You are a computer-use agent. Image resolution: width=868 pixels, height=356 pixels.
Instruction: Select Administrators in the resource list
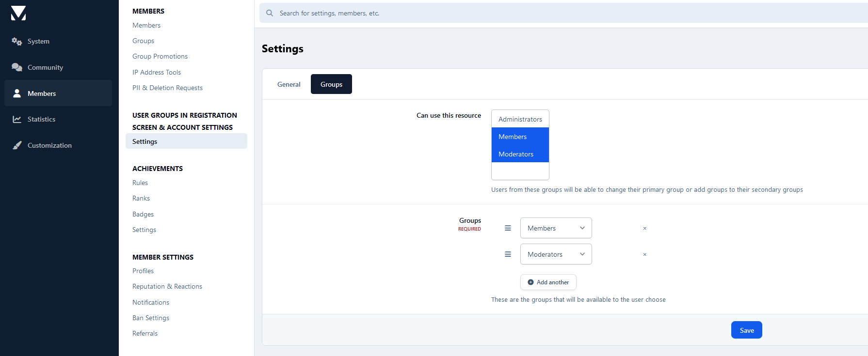pos(520,119)
